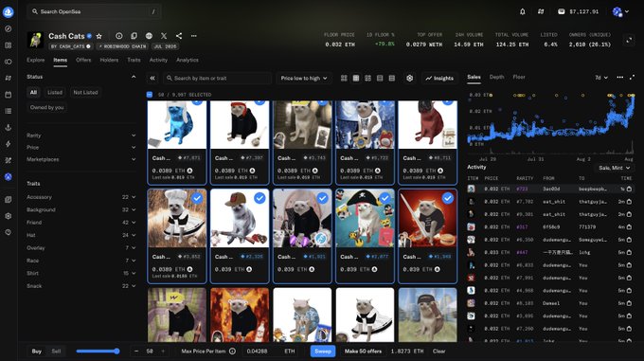
Task: Expand the sales chart panel
Action: coord(632,77)
